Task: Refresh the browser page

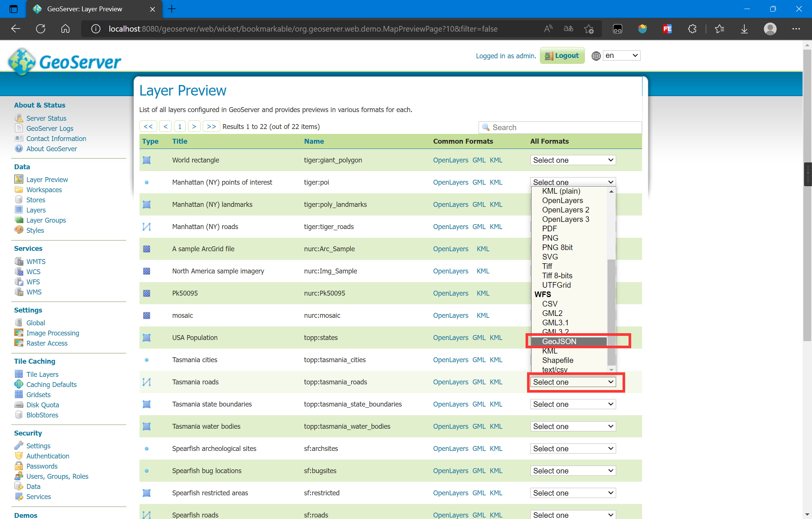Action: 41,29
